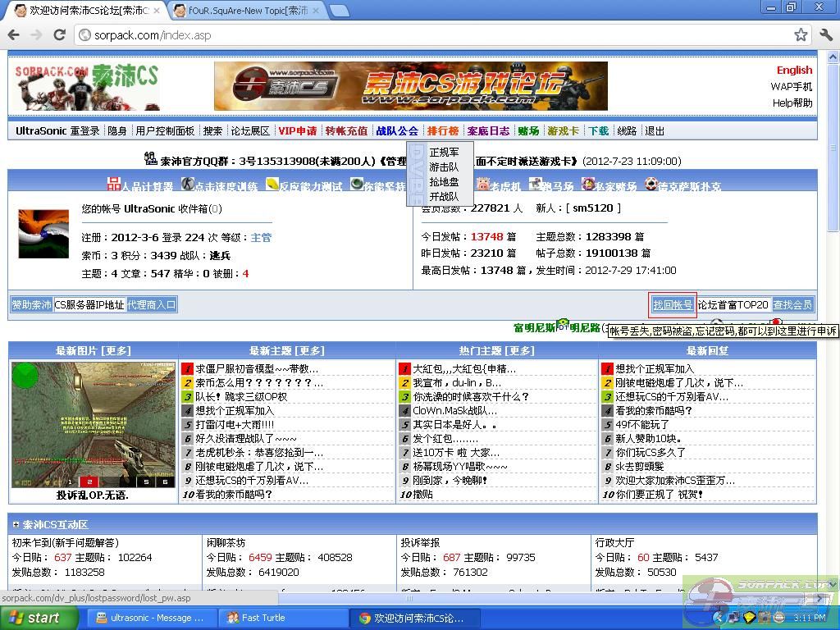Click the 找回帐号 account recovery button
840x630 pixels.
[x=672, y=304]
